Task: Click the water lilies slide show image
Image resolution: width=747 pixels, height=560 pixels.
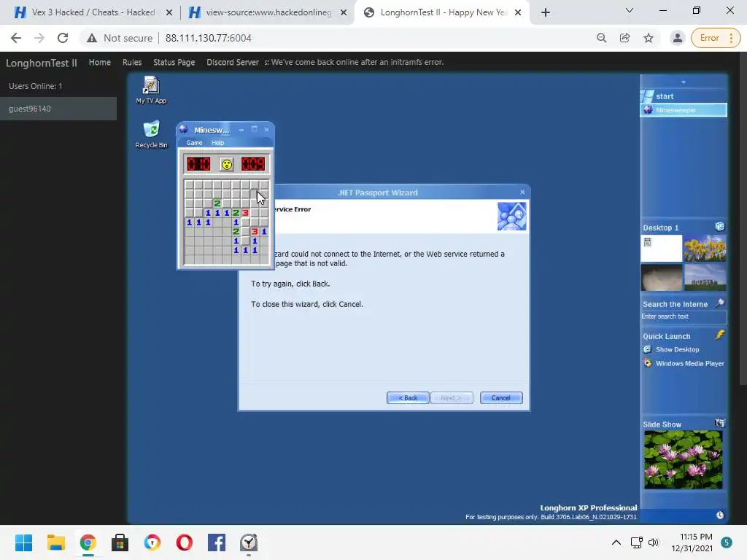Action: (x=684, y=460)
